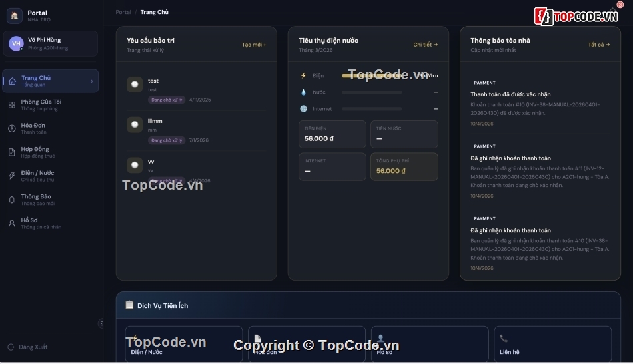Expand the Trang Chủ chevron arrow
Image resolution: width=633 pixels, height=364 pixels.
click(x=92, y=81)
